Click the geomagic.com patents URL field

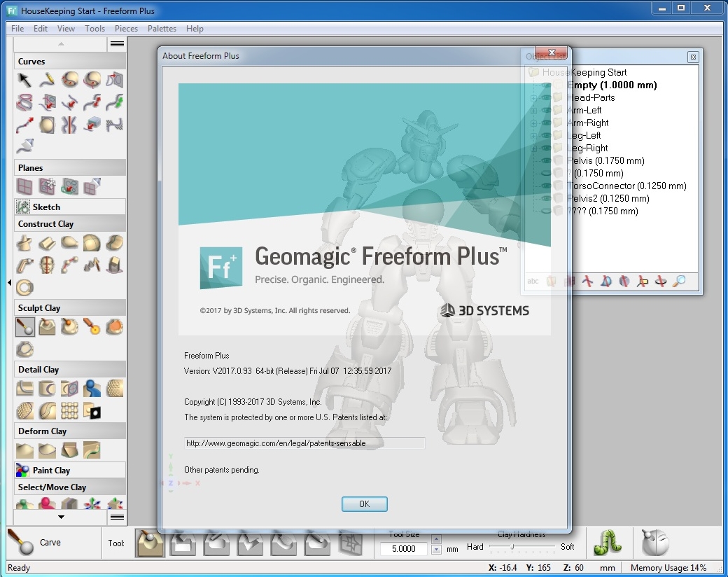[304, 443]
